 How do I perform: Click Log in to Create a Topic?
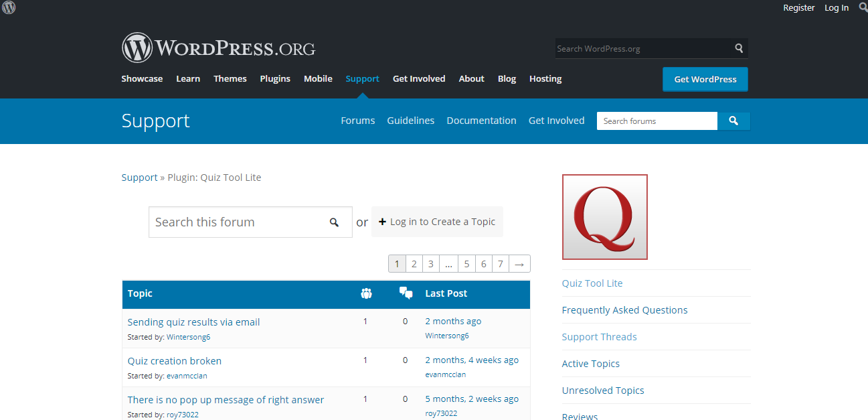pyautogui.click(x=437, y=222)
